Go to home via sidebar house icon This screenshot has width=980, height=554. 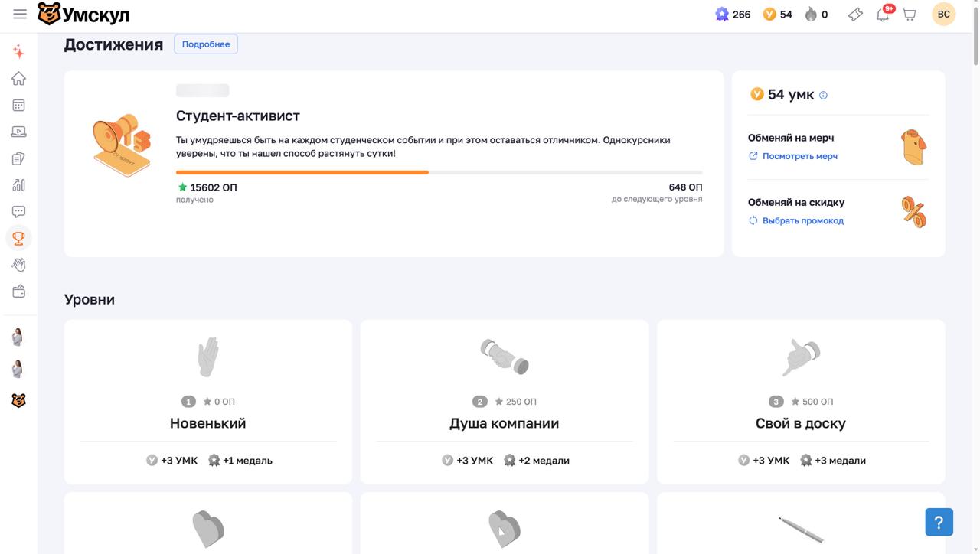point(18,79)
